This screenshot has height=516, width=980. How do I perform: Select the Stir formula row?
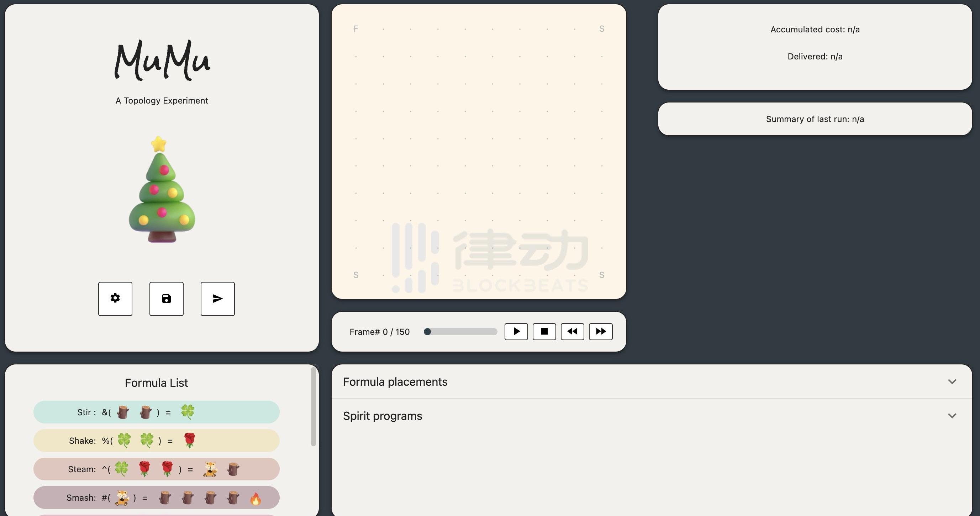156,412
